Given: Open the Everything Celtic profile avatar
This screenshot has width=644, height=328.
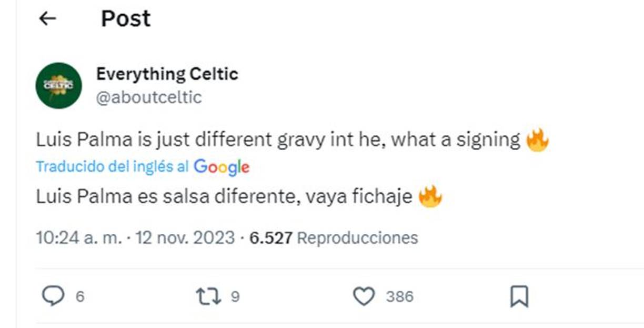Looking at the screenshot, I should click(x=58, y=86).
